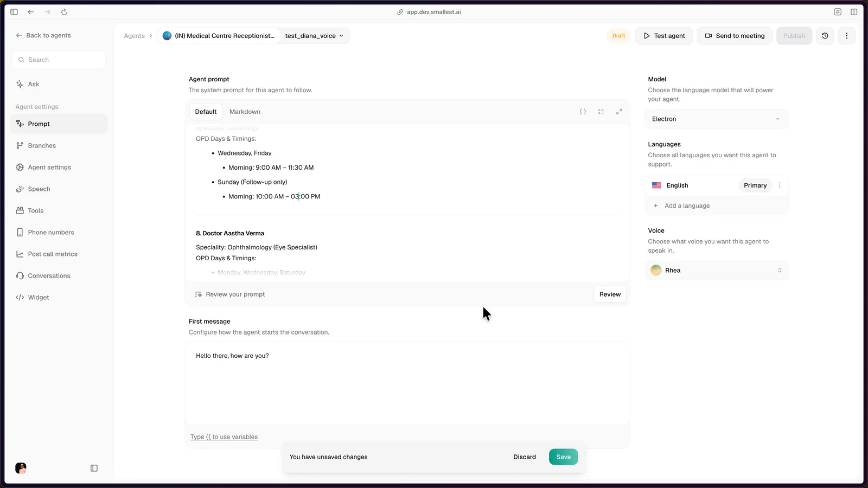Click the sidebar Search field
Viewport: 868px width, 488px height.
coord(59,60)
